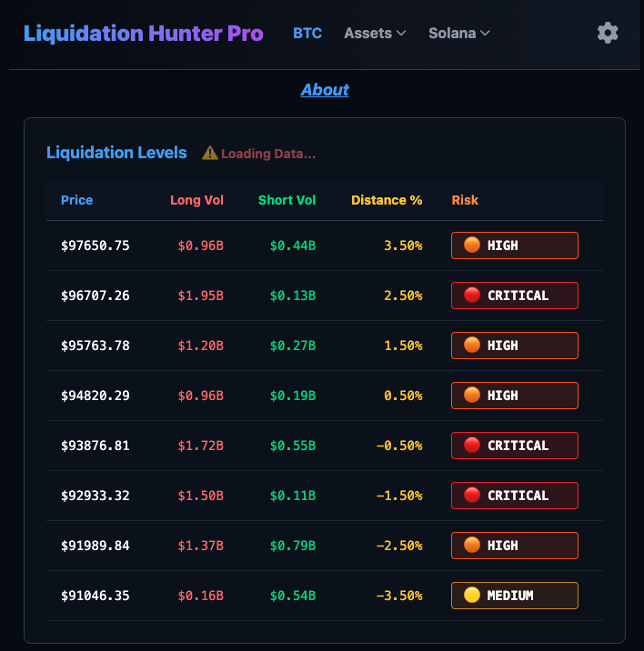This screenshot has height=651, width=644.
Task: Click the short volume value $0.11B
Action: (x=293, y=496)
